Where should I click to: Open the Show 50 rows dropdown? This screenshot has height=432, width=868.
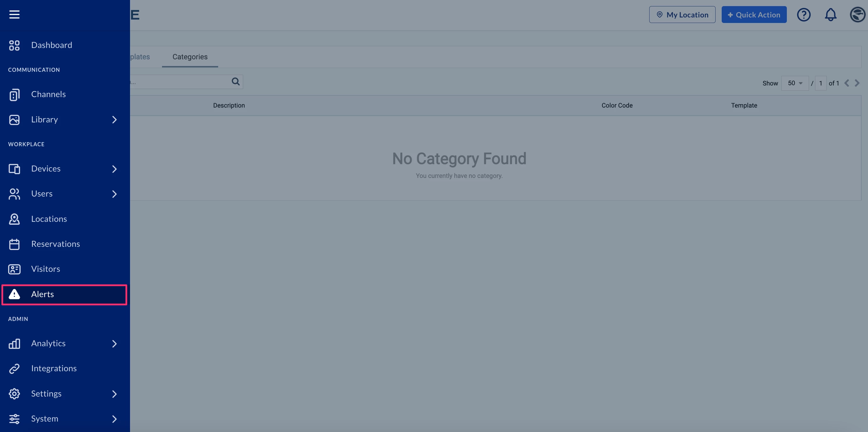click(794, 83)
